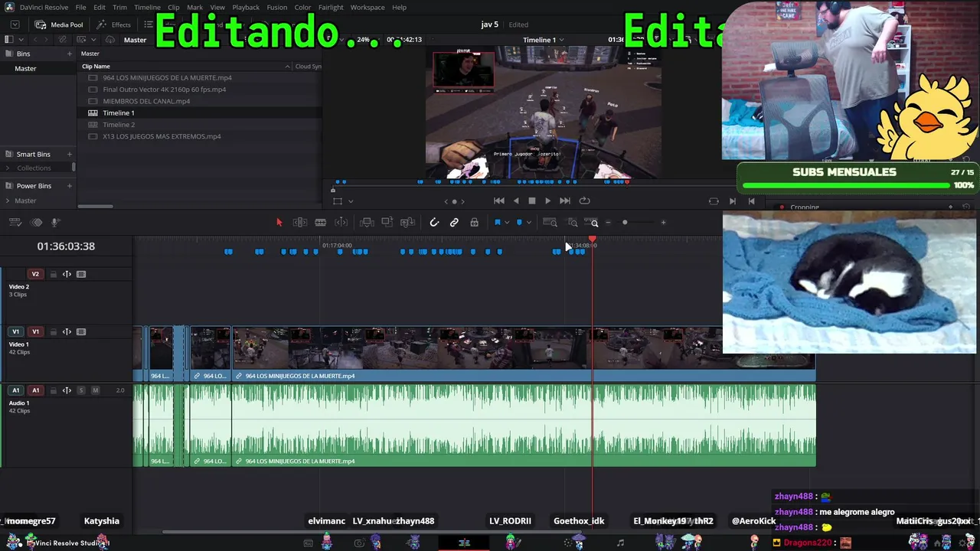Expand the Collections smart bin

coord(8,168)
